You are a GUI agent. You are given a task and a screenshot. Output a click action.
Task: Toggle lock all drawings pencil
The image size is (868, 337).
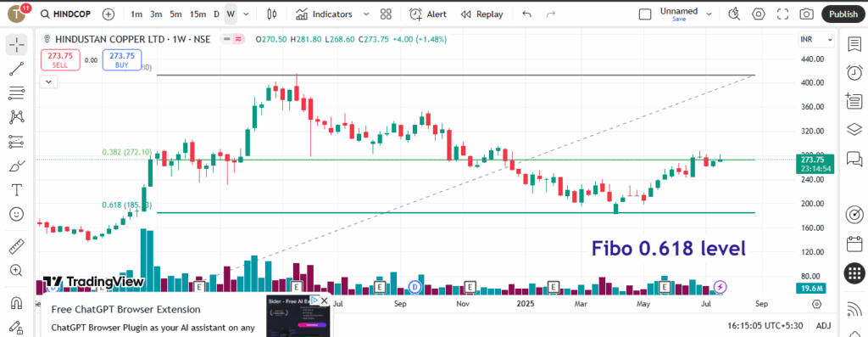pos(17,327)
